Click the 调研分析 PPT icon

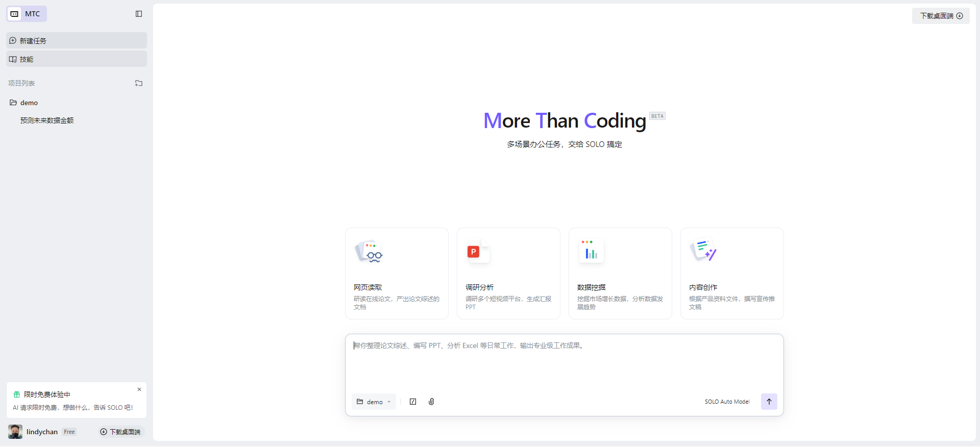[x=478, y=252]
